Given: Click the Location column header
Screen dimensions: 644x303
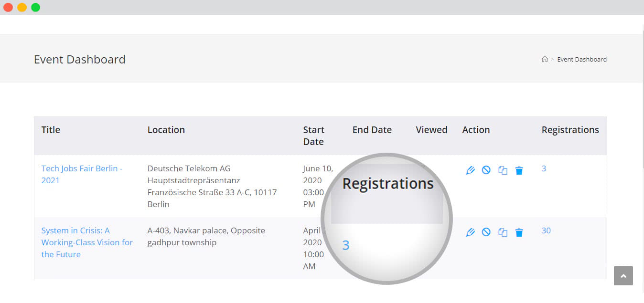Looking at the screenshot, I should pos(166,130).
